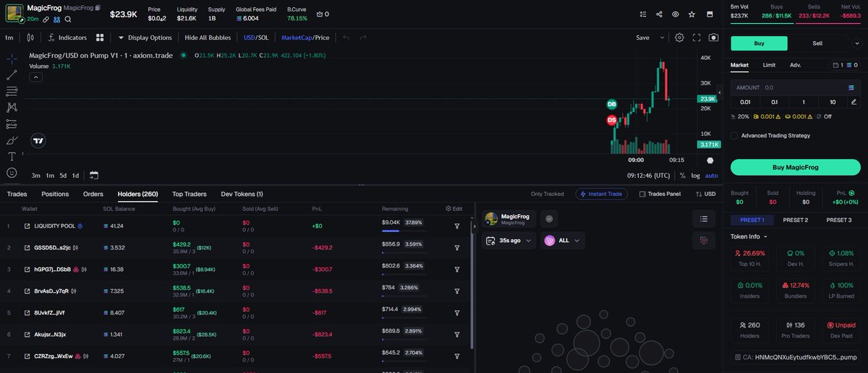Toggle MarketCap/Price display
The image size is (868, 373).
click(x=305, y=38)
